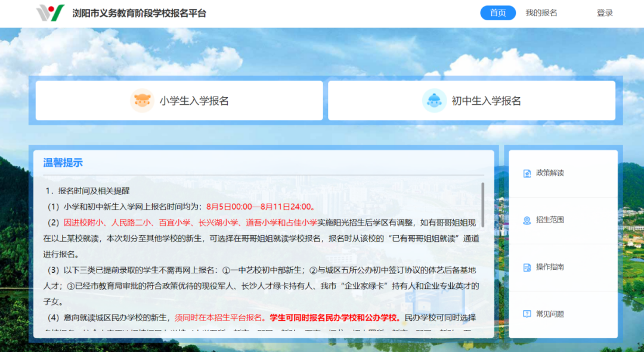This screenshot has height=352, width=644.
Task: Click the 温馨提示 heading
Action: point(63,163)
